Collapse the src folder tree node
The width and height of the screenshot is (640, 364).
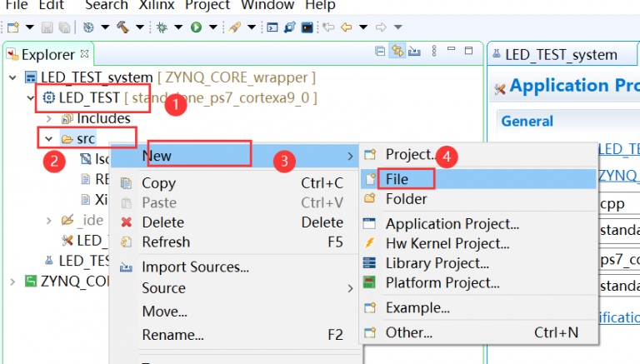(48, 139)
